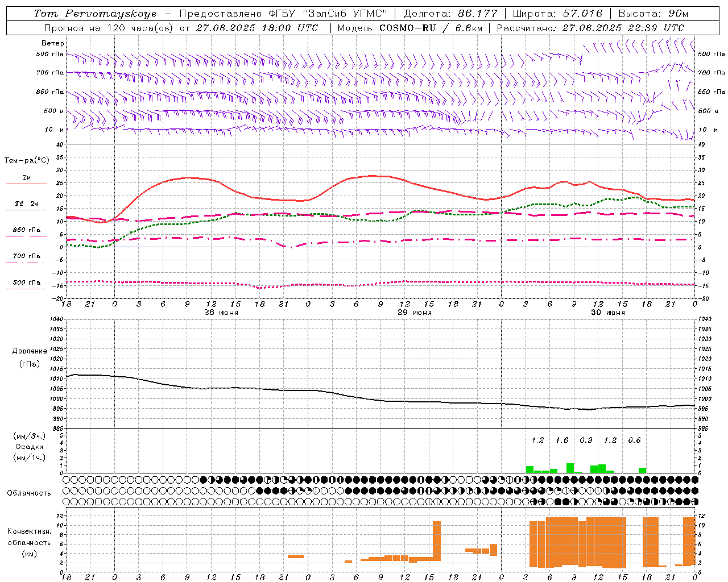This screenshot has width=728, height=582.
Task: Click the "29 июня" date label
Action: [415, 313]
